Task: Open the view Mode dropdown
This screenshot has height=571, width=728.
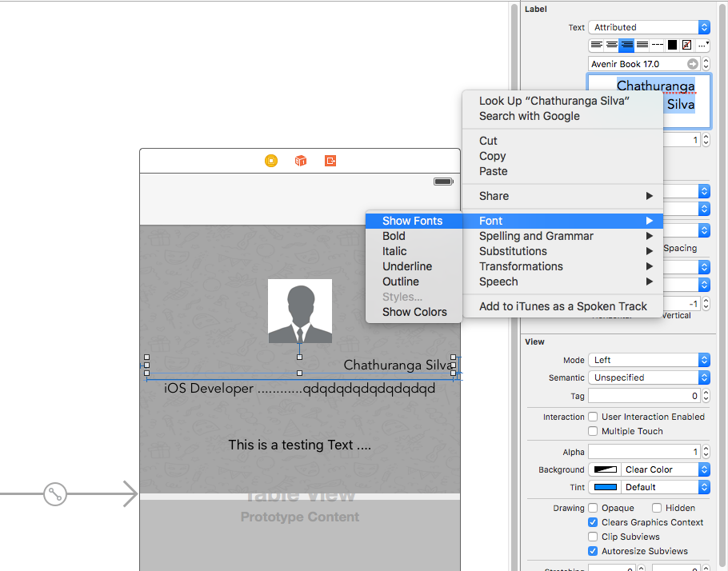Action: pyautogui.click(x=648, y=360)
